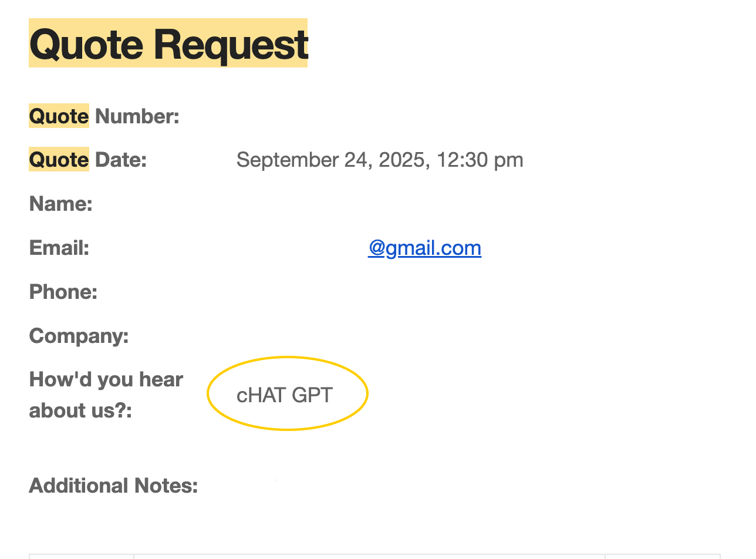Click the first table cell at the bottom
This screenshot has width=756, height=559.
82,555
